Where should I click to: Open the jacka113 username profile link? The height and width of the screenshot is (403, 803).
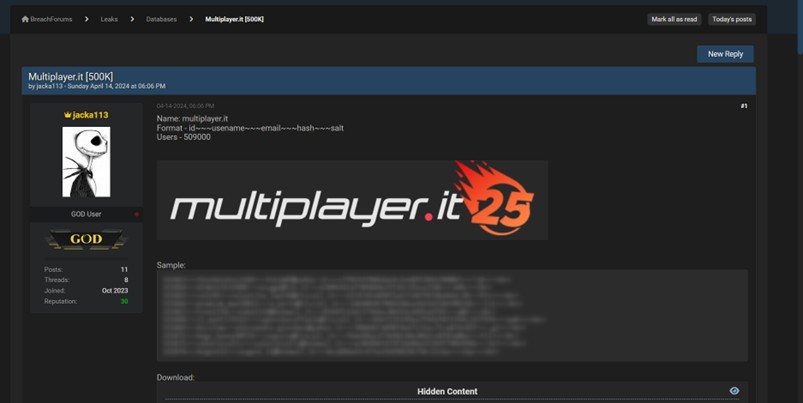pos(90,115)
